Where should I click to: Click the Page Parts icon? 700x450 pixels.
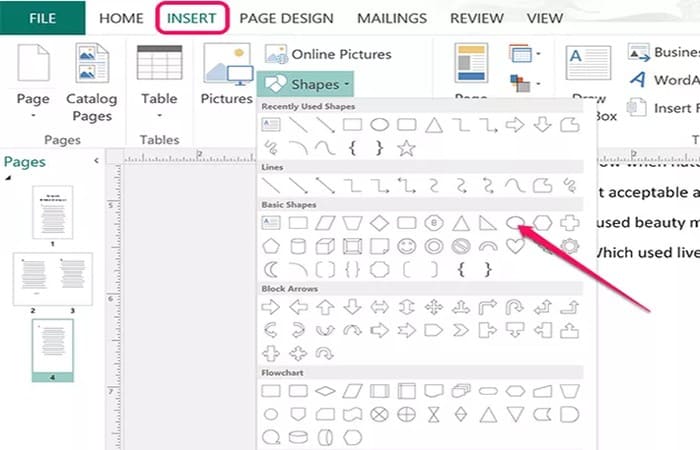pyautogui.click(x=471, y=63)
